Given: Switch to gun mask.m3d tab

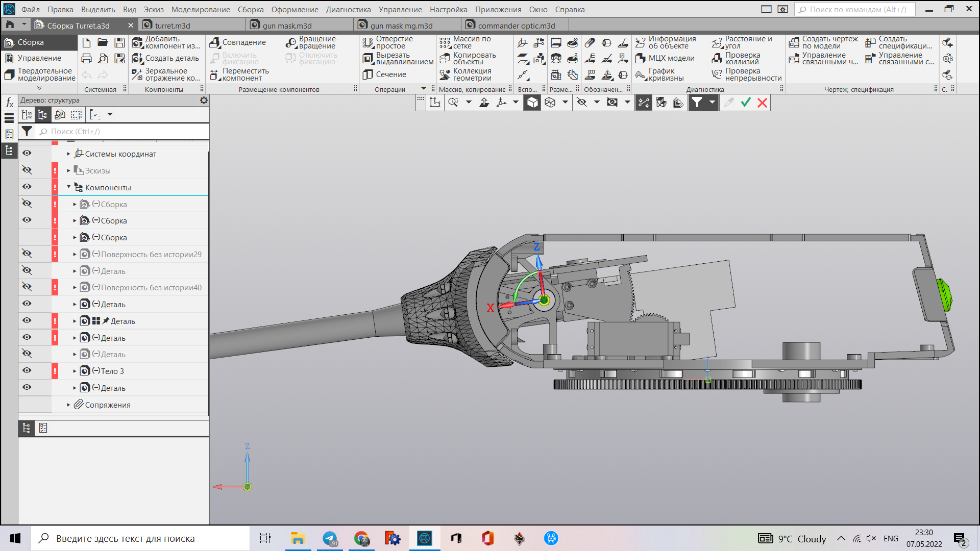Looking at the screenshot, I should 287,26.
